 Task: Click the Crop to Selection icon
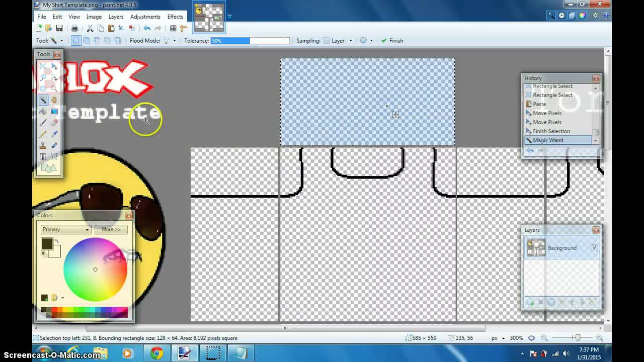point(121,28)
